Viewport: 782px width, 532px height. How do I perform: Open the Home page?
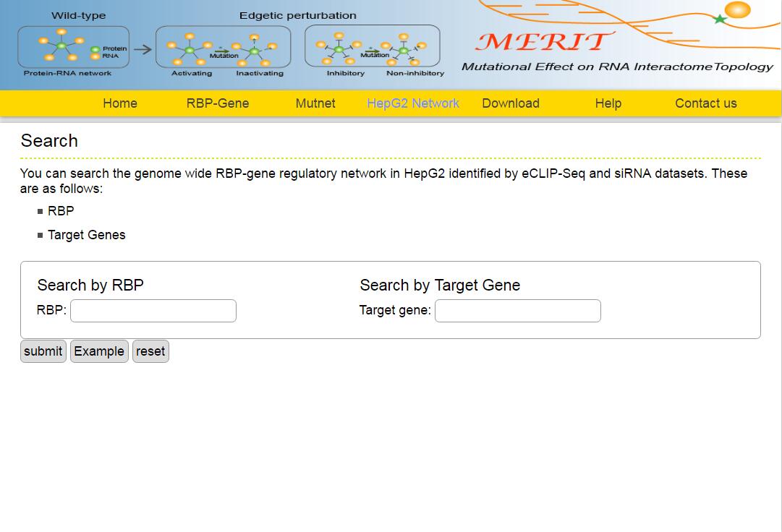[120, 103]
